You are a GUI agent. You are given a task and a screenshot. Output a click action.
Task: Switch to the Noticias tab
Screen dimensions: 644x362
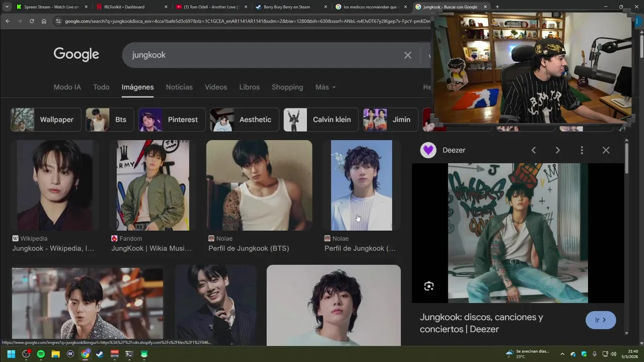coord(179,87)
